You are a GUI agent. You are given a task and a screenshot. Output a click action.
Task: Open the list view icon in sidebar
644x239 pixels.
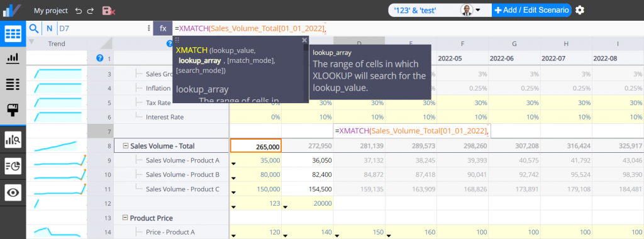coord(13,84)
